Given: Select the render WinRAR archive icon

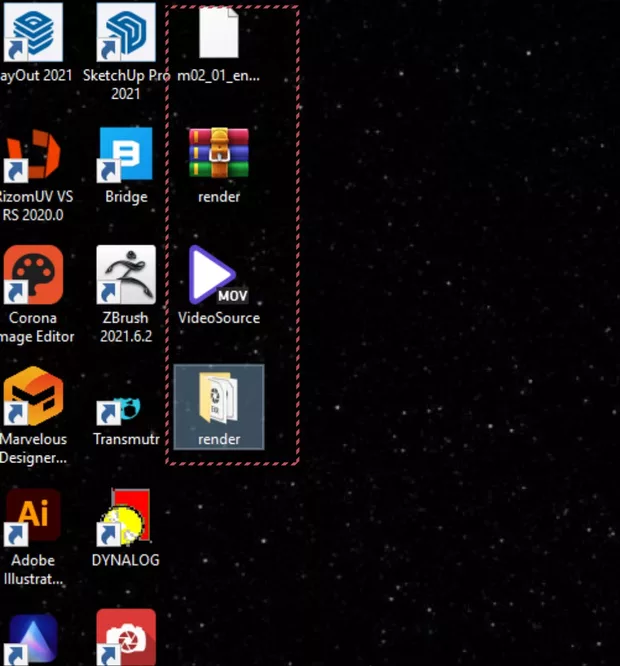Looking at the screenshot, I should (219, 153).
